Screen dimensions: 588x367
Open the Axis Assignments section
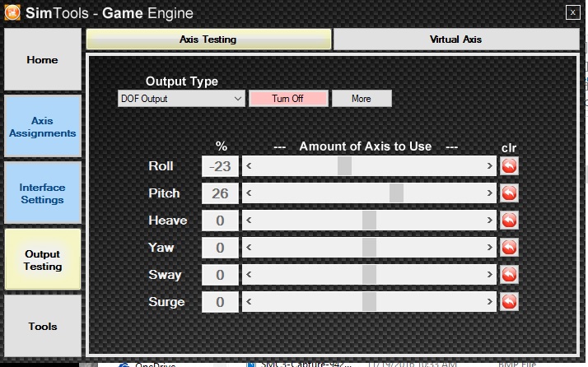pyautogui.click(x=42, y=127)
